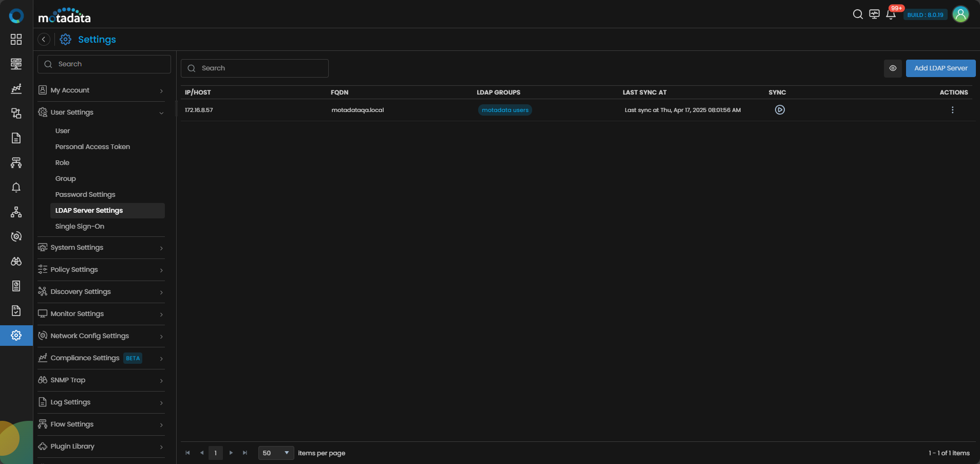The image size is (980, 464).
Task: Click the IP/HOST column header
Action: [198, 92]
